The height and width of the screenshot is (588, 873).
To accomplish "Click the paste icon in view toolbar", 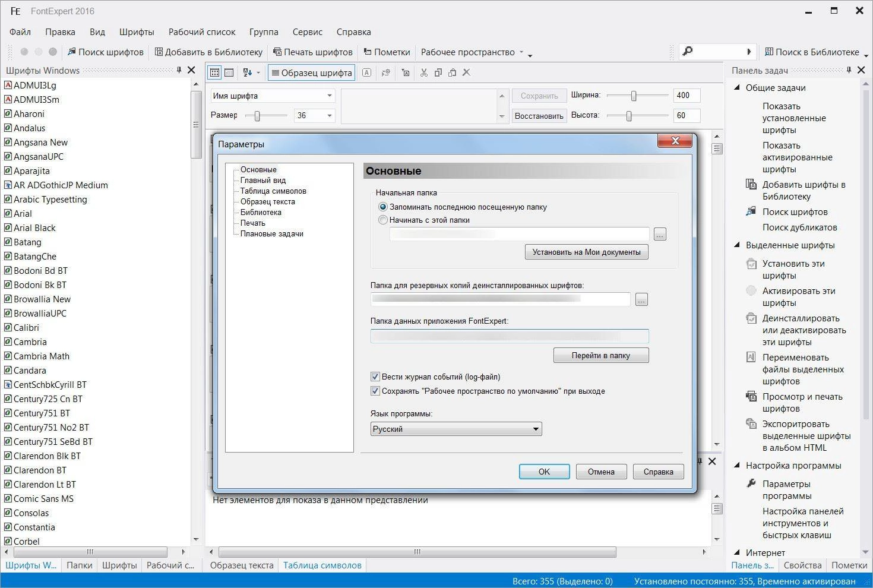I will click(x=453, y=72).
